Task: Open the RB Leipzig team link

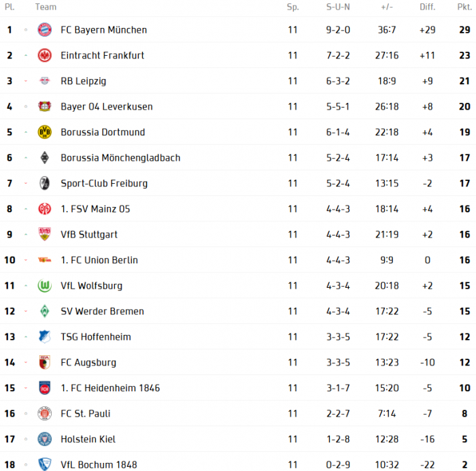Action: click(84, 81)
